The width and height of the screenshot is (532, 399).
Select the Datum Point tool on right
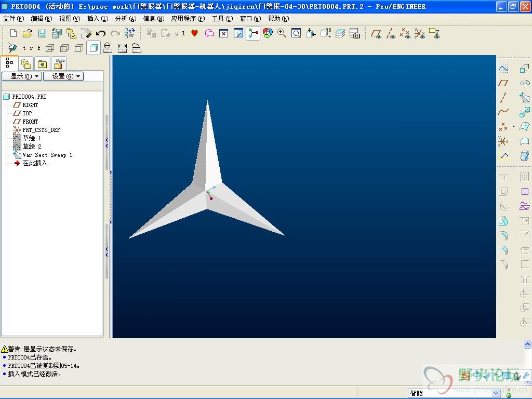[x=503, y=127]
